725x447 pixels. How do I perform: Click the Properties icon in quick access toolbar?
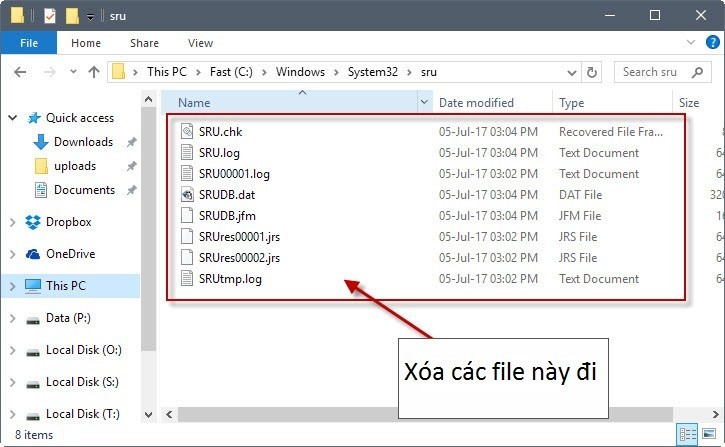(50, 16)
